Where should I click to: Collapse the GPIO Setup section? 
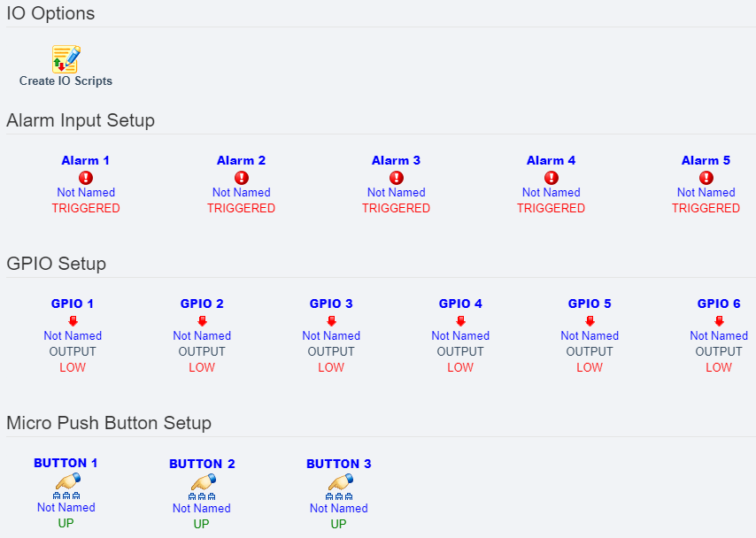coord(57,264)
